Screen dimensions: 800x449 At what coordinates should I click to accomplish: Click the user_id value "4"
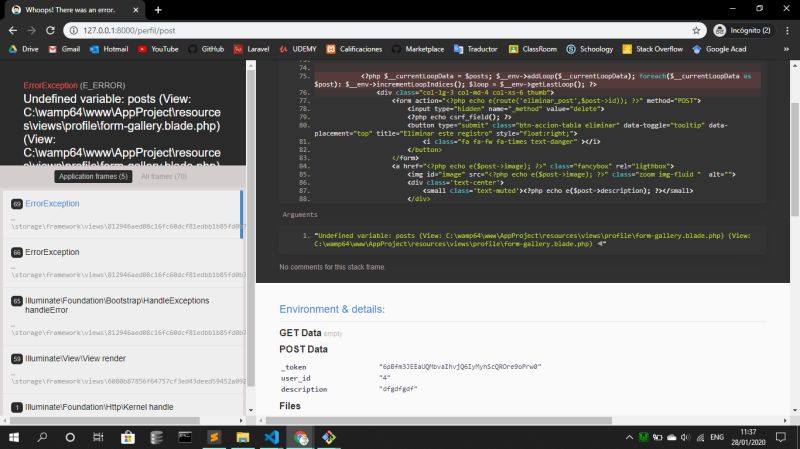pyautogui.click(x=385, y=378)
